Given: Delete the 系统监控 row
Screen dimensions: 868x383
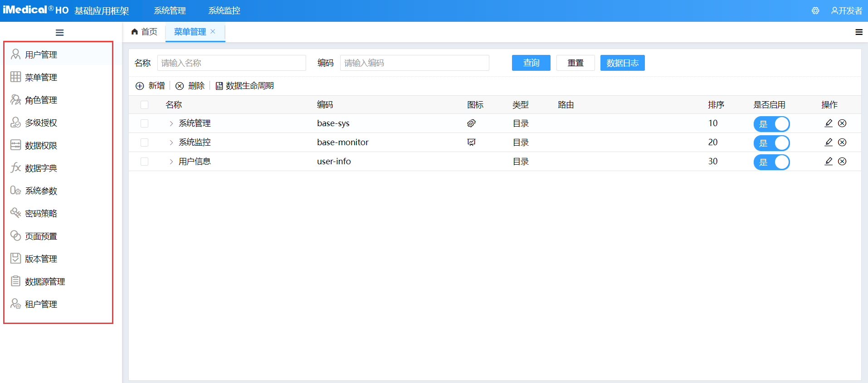Looking at the screenshot, I should point(842,142).
